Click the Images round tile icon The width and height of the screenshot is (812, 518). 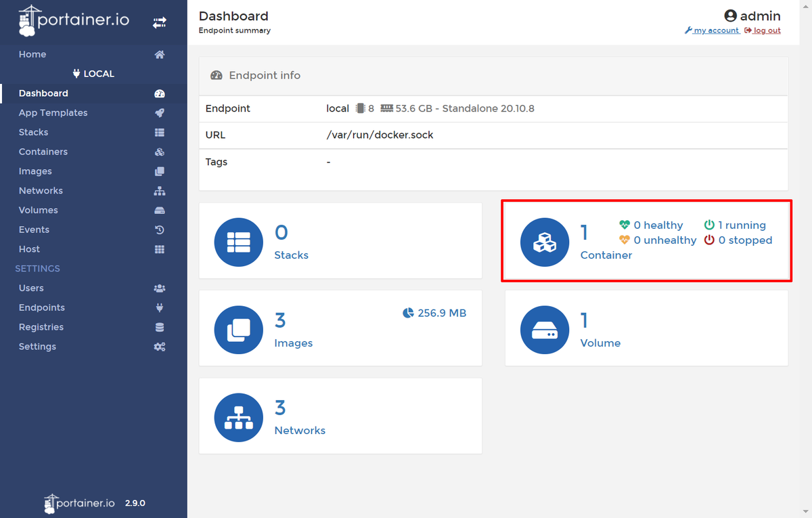click(239, 330)
